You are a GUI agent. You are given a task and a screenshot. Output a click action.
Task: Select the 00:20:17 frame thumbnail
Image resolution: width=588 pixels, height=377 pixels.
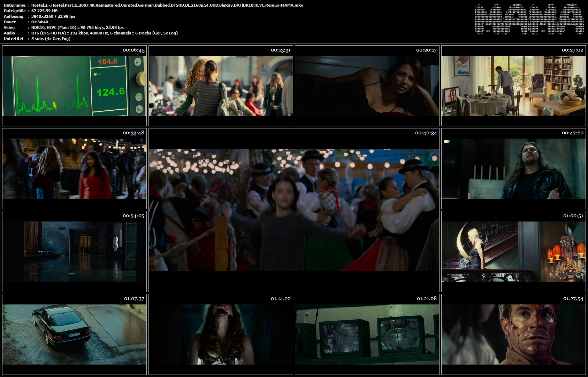pos(367,86)
